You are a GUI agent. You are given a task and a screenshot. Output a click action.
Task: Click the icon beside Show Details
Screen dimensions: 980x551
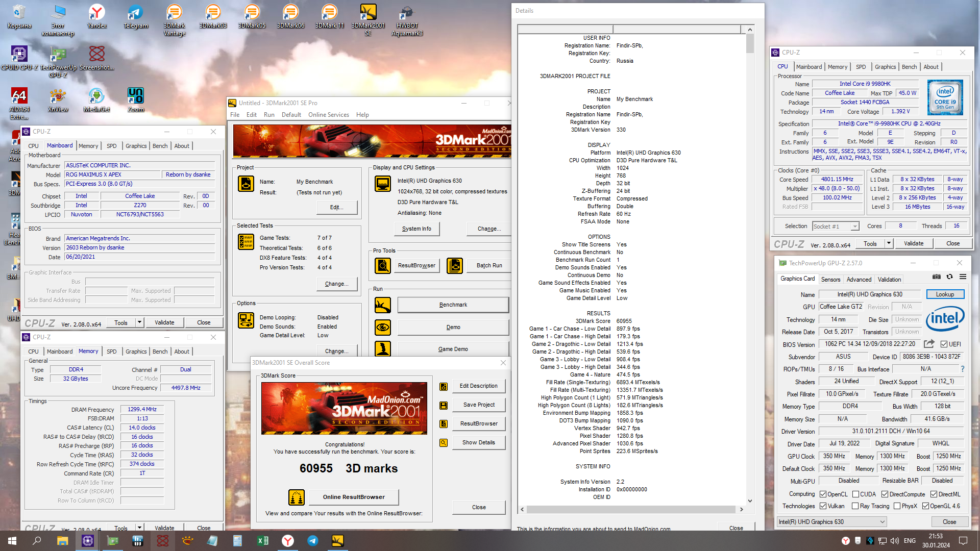coord(444,443)
